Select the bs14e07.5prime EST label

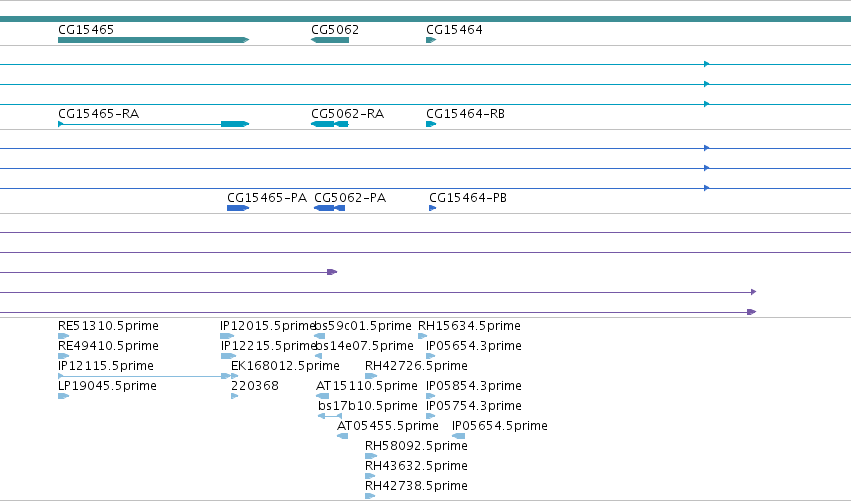click(364, 346)
